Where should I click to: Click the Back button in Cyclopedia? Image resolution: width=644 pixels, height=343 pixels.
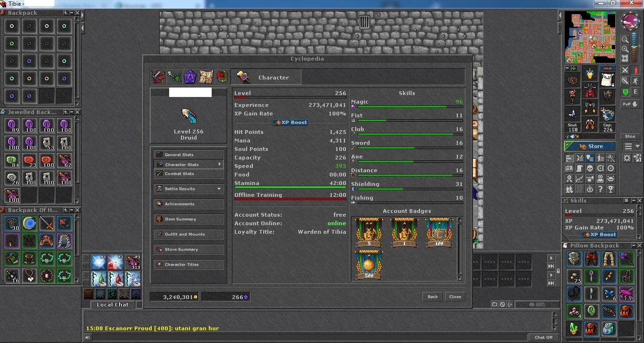click(433, 297)
